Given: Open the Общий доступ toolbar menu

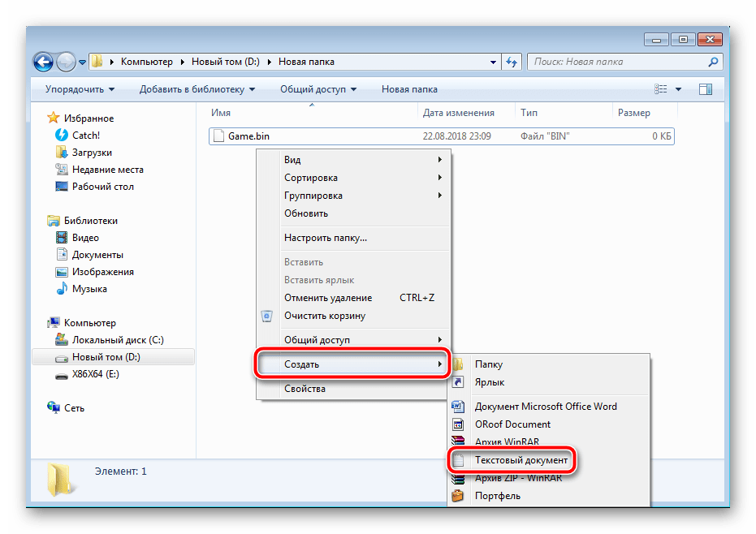Looking at the screenshot, I should [318, 89].
